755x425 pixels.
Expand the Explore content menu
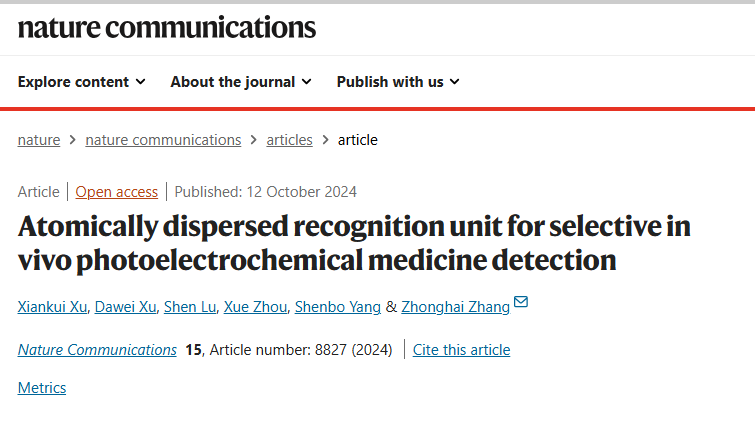[x=81, y=82]
